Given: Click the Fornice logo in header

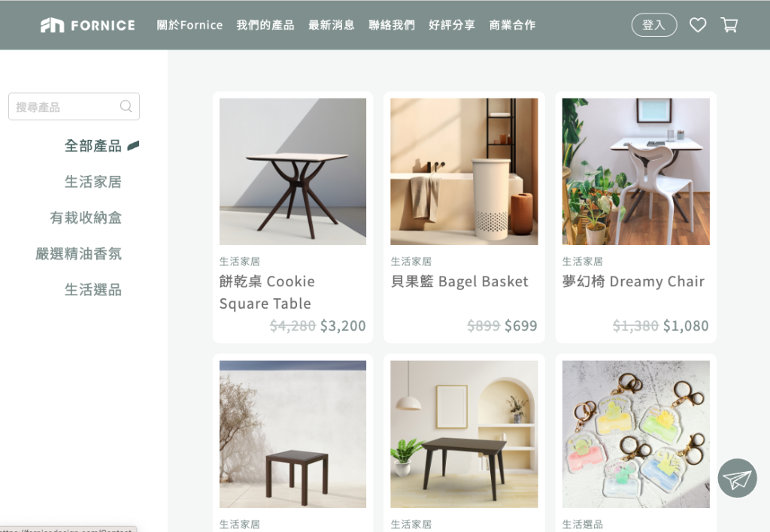Looking at the screenshot, I should [x=88, y=25].
